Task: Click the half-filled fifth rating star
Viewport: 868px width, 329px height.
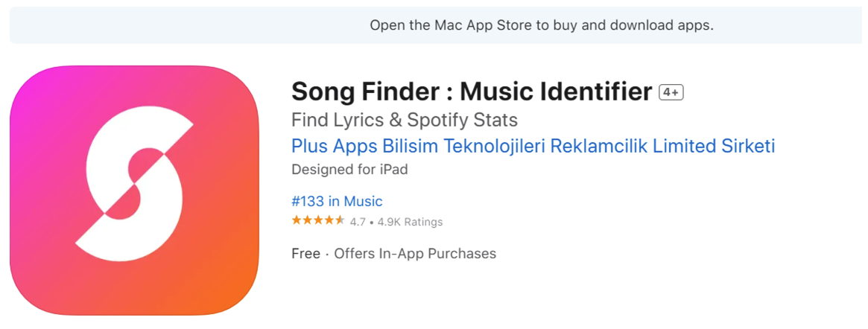Action: (340, 220)
